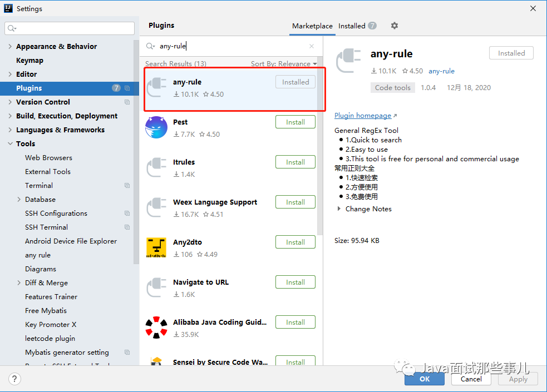
Task: Focus the settings search field
Action: coord(70,28)
